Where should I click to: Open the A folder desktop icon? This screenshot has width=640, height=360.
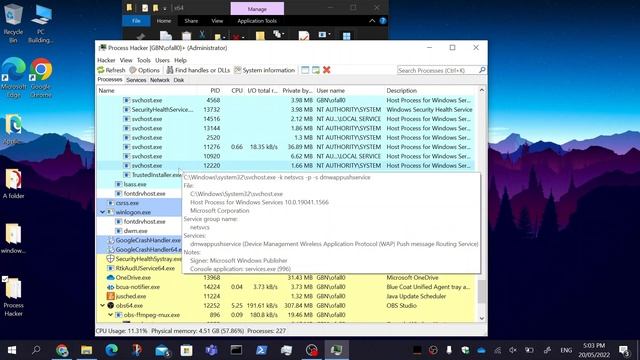click(13, 184)
